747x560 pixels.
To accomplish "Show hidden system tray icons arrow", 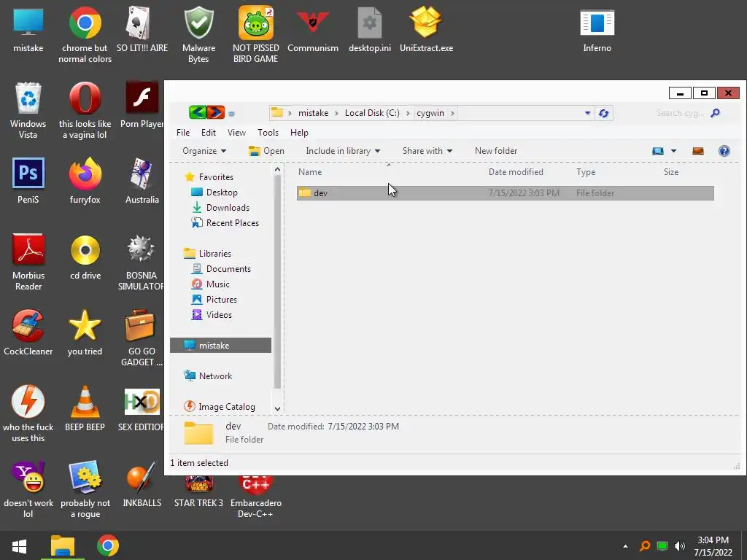I will 625,546.
